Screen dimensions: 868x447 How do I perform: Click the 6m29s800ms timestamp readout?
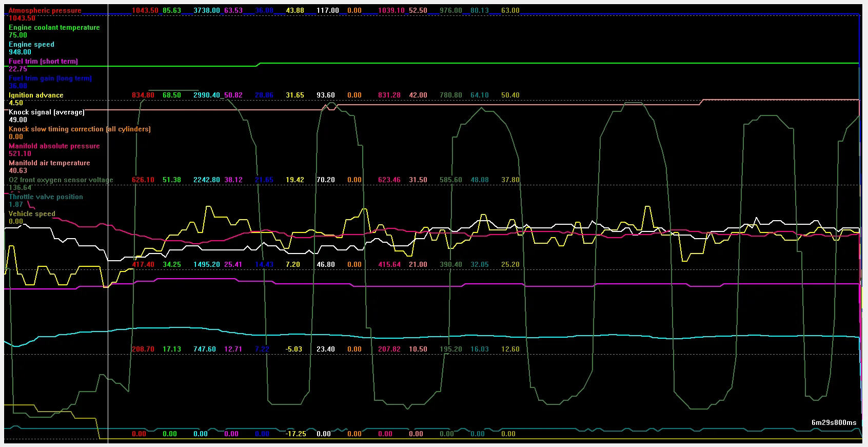click(x=834, y=422)
